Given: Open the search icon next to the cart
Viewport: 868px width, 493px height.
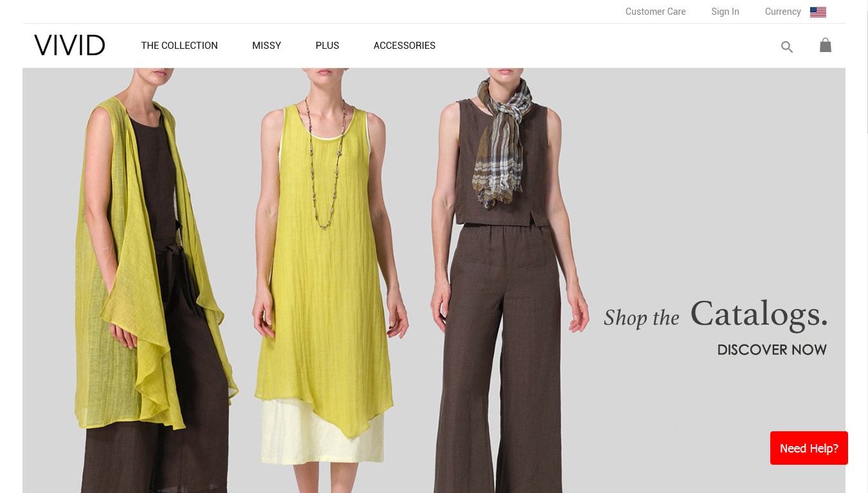Looking at the screenshot, I should click(x=787, y=47).
